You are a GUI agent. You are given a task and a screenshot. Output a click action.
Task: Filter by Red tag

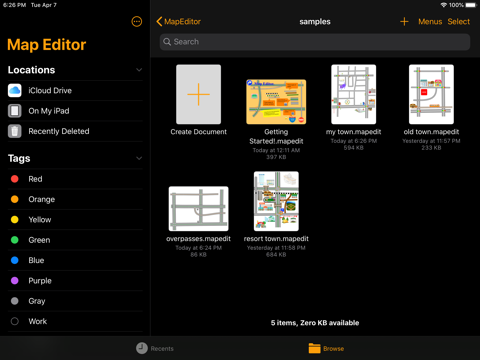[x=75, y=179]
